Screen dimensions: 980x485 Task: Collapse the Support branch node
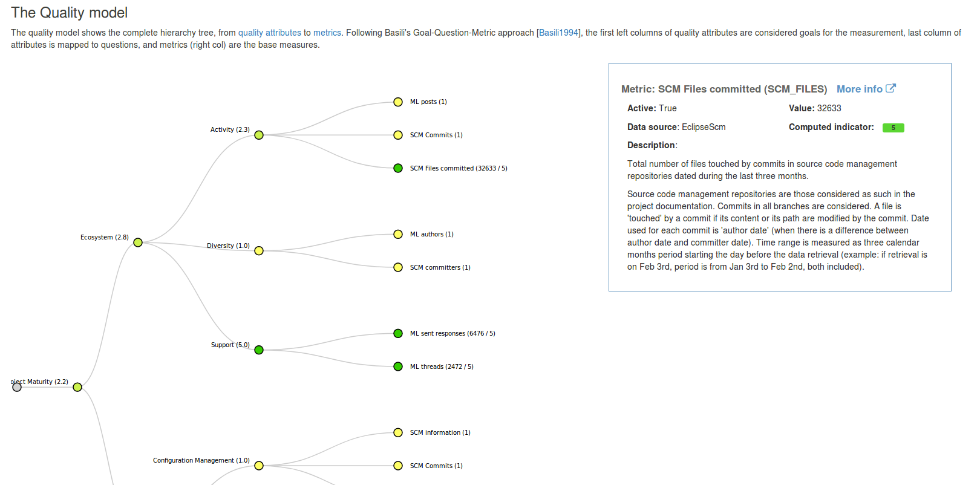tap(259, 350)
